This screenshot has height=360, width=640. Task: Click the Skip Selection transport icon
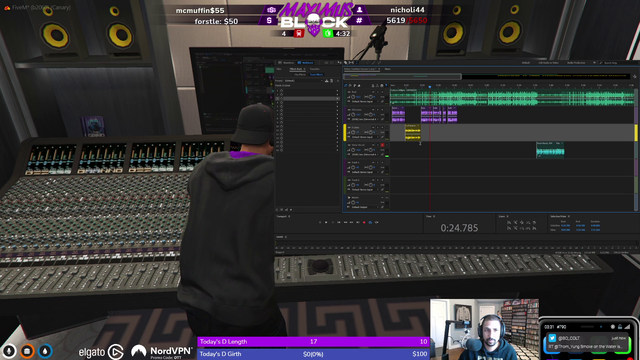377,222
